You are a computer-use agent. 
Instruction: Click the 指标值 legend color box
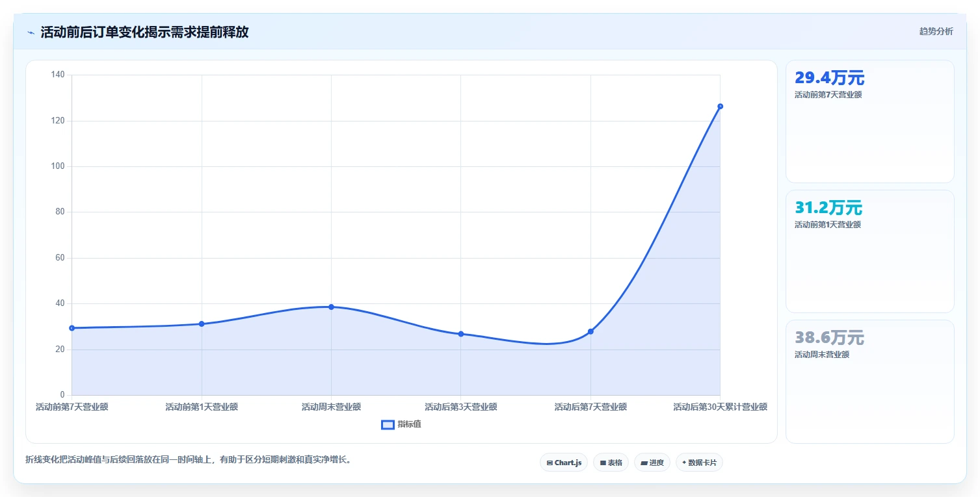(388, 424)
